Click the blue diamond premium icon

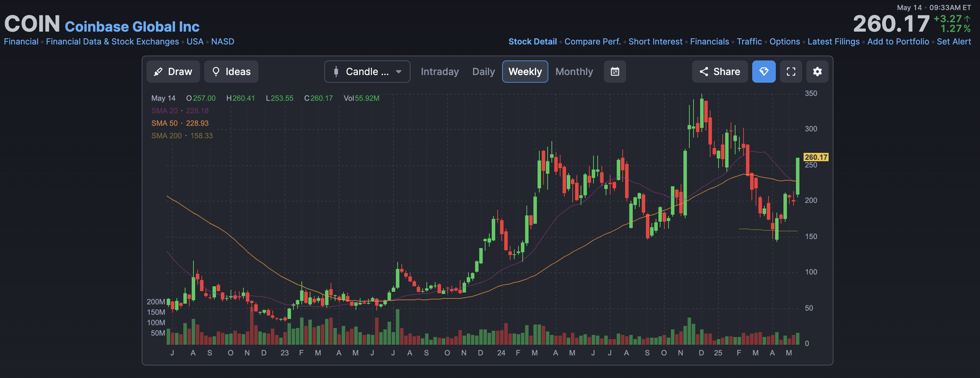tap(764, 72)
